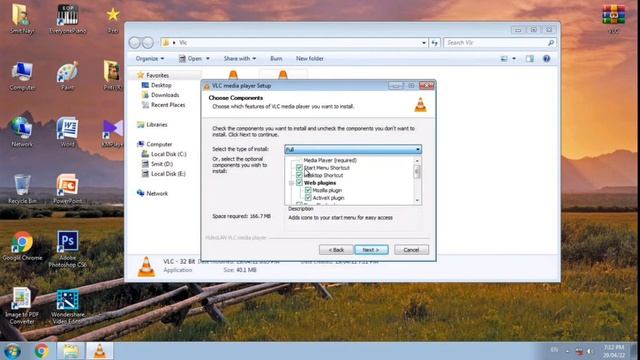Click the PowerPoint desktop icon
This screenshot has width=640, height=360.
click(67, 189)
